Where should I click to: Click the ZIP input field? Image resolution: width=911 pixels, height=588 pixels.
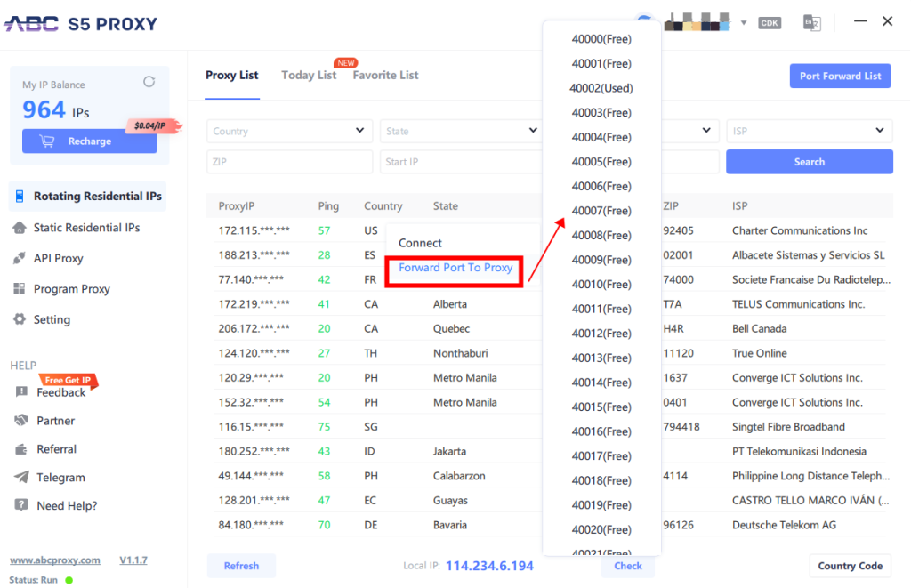[289, 162]
